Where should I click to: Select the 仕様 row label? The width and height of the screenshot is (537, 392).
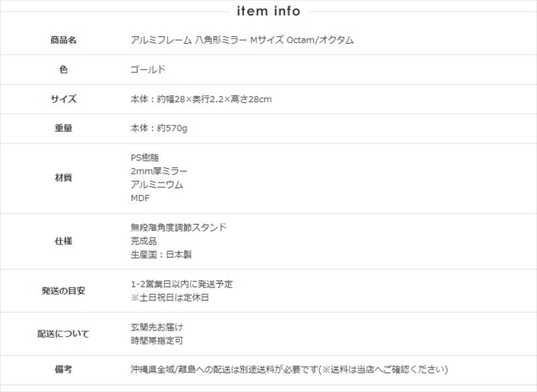[x=64, y=241]
